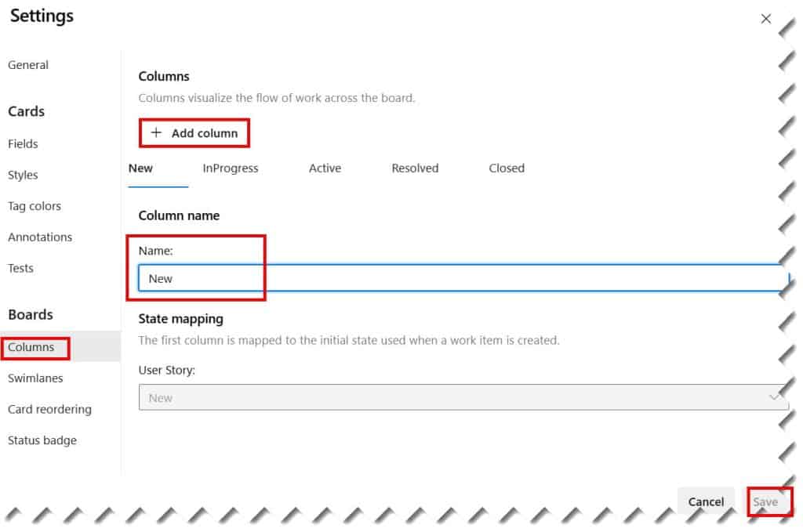
Task: Click inside the column Name field
Action: (x=392, y=278)
